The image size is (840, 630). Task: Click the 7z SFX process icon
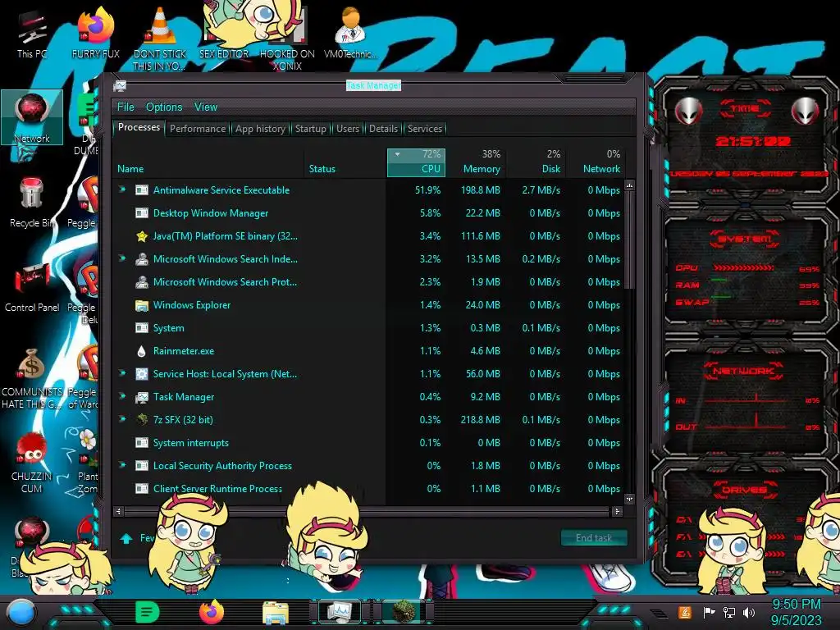pos(141,419)
